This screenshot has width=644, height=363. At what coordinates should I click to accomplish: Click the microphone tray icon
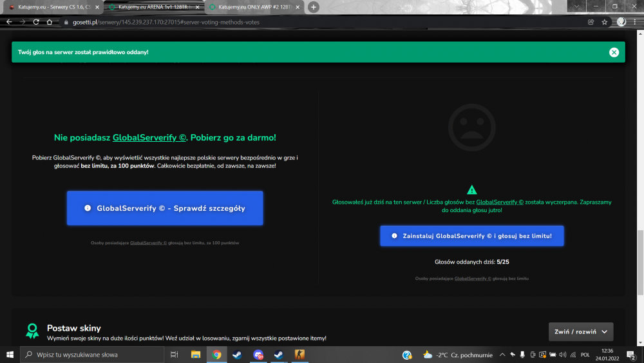(522, 355)
